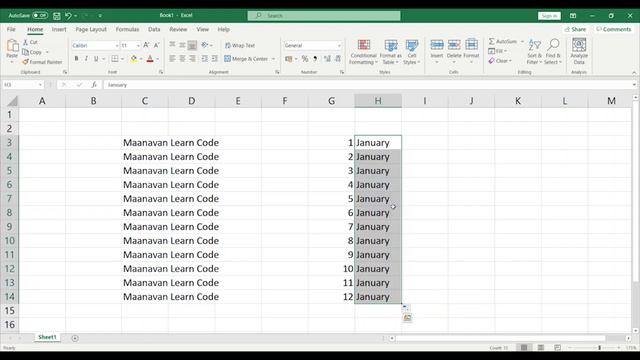Viewport: 640px width, 360px height.
Task: Switch to Page Layout tab
Action: 91,29
